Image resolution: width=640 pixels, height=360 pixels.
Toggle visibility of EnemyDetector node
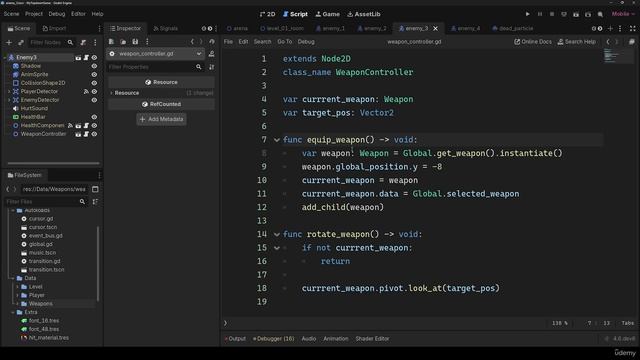94,100
